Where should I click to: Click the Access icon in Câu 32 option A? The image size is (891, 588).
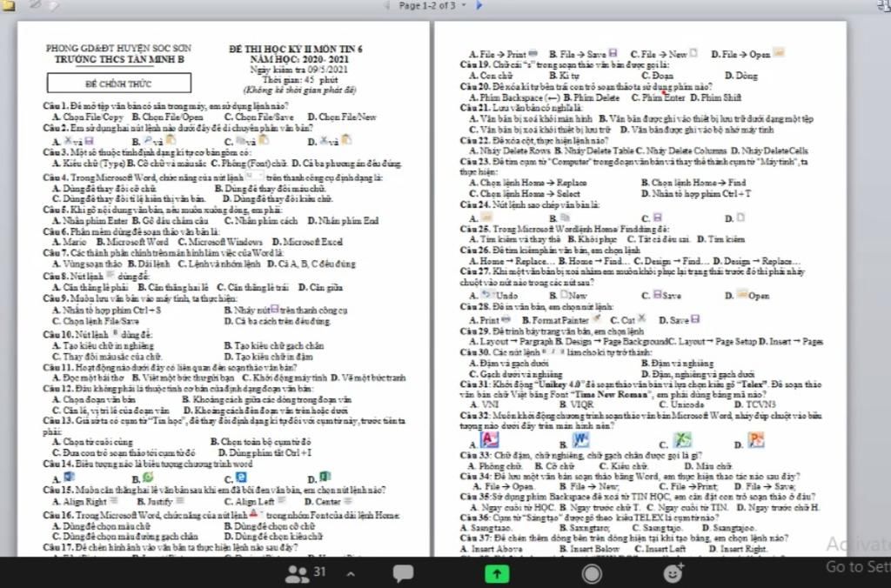[x=489, y=439]
